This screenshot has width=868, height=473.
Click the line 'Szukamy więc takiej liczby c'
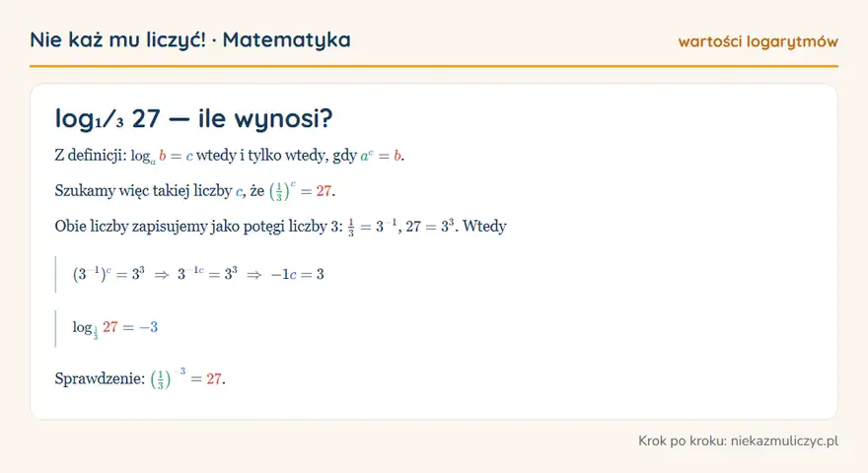pos(195,191)
